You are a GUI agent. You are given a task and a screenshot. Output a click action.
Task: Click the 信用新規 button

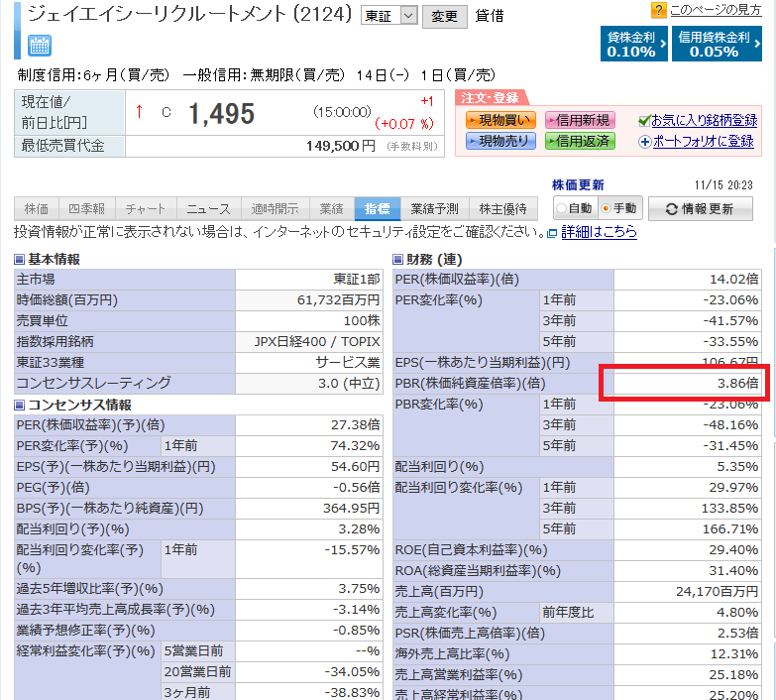point(580,120)
